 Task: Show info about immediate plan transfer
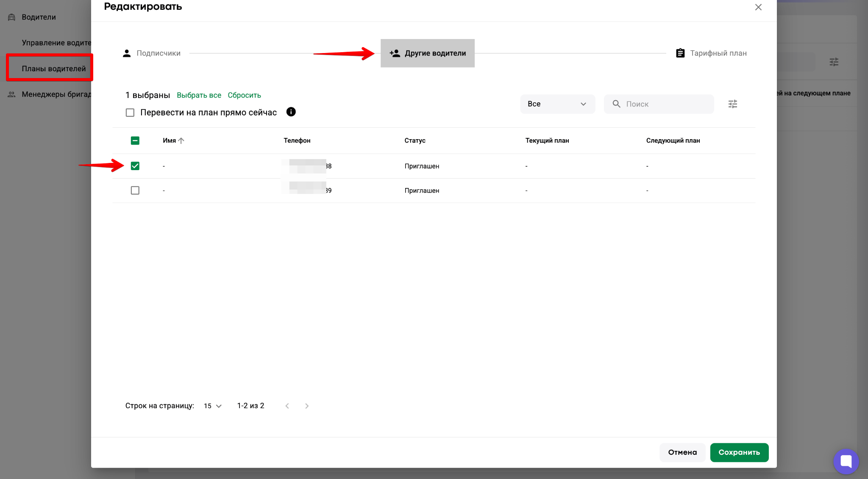click(291, 112)
